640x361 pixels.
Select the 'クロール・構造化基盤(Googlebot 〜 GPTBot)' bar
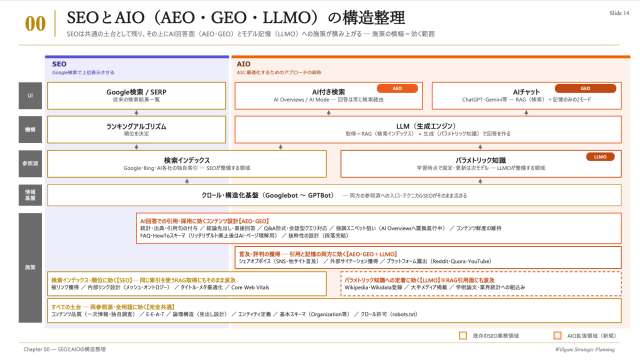334,195
